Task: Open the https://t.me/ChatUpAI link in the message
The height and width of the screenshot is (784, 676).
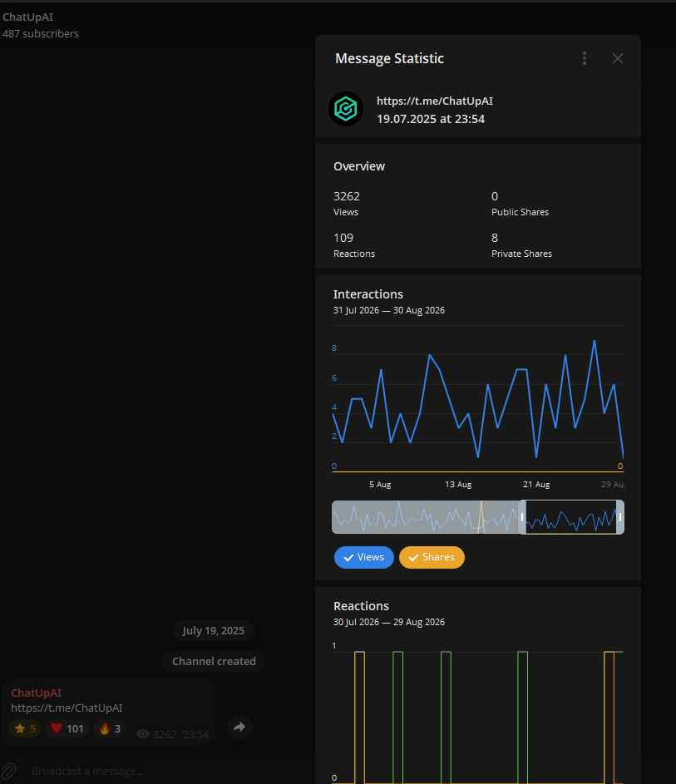Action: 67,708
